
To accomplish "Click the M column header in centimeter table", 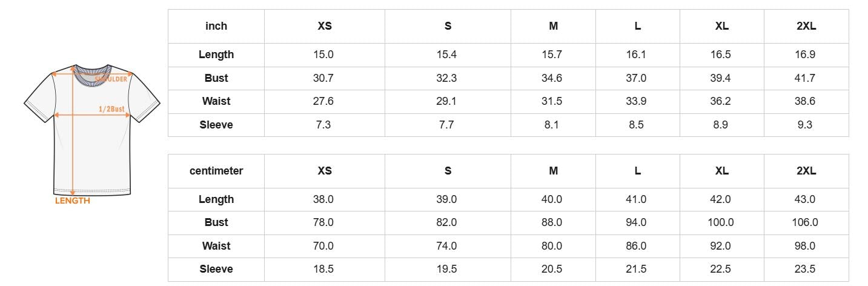I will point(553,171).
